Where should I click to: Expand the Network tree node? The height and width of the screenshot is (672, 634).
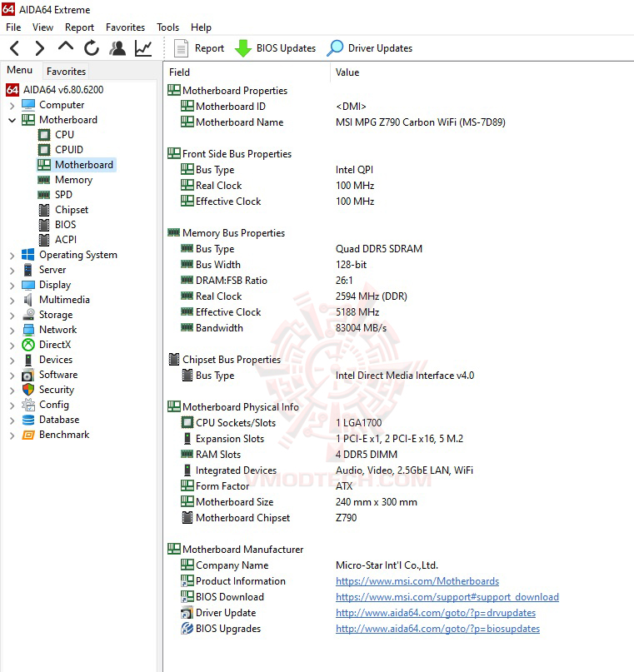coord(12,331)
